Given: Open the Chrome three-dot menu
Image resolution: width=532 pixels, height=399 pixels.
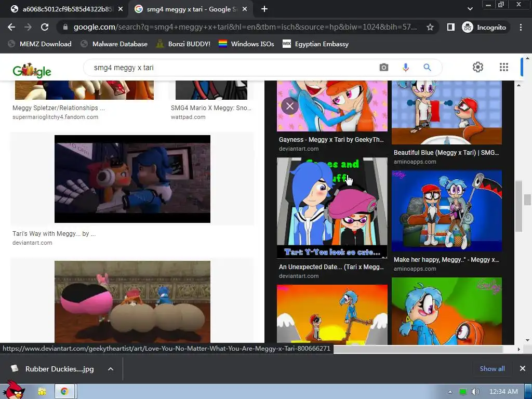Looking at the screenshot, I should coord(521,27).
